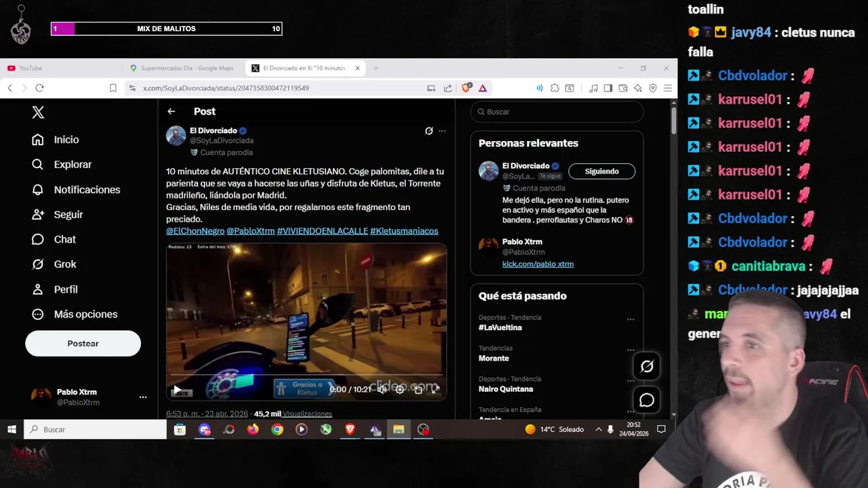Open the #LaVueltina trend
Viewport: 868px width, 488px height.
500,327
